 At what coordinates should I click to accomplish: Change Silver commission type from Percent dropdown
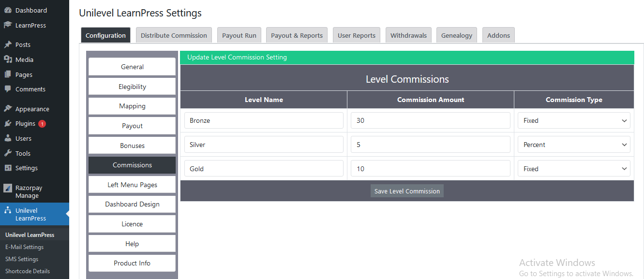point(574,144)
